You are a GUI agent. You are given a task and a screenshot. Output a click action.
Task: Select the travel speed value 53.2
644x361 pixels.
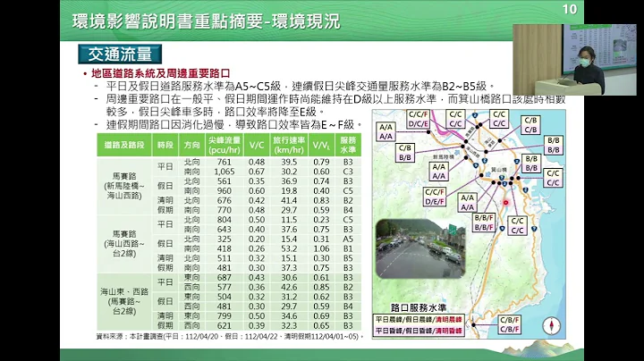tap(289, 248)
